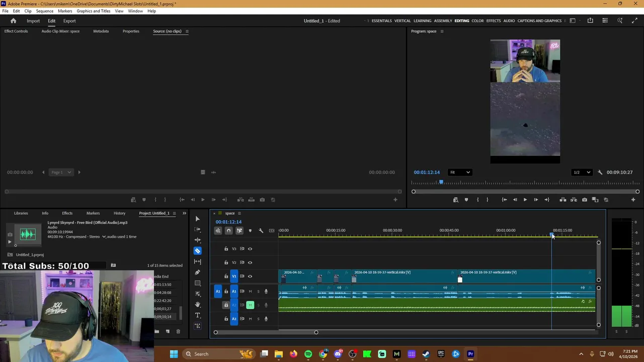
Task: Open the Markers menu
Action: 65,11
